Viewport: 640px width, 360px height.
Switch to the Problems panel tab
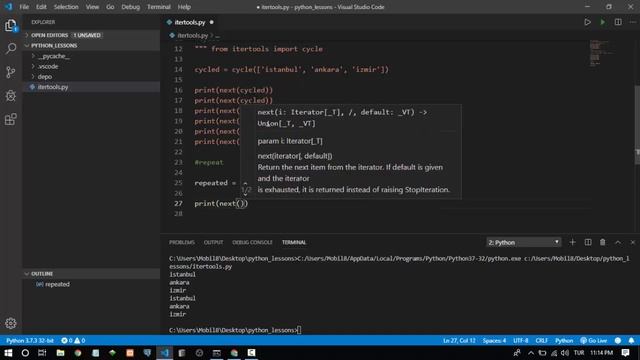pos(182,242)
